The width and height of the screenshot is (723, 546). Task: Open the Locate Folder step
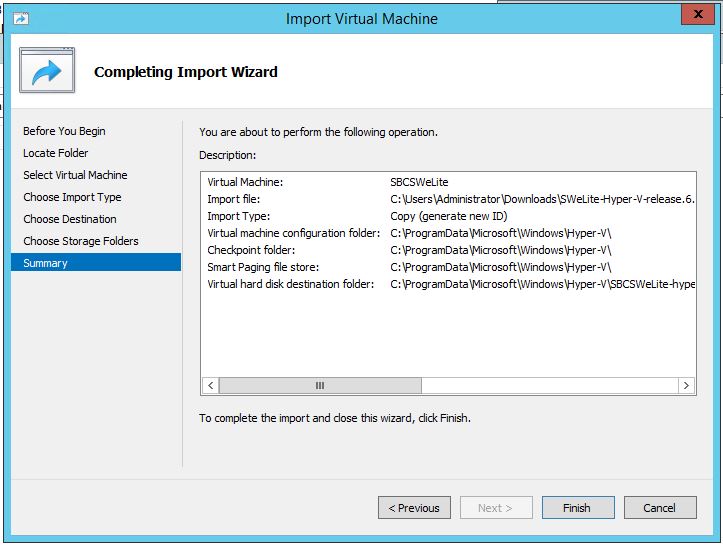56,153
